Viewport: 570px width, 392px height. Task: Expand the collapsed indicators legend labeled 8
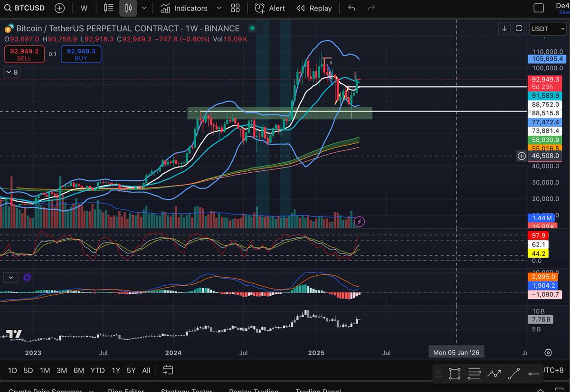click(x=11, y=72)
